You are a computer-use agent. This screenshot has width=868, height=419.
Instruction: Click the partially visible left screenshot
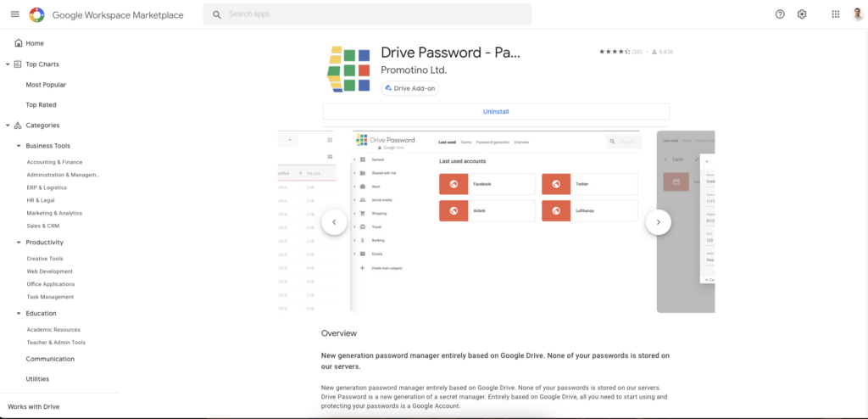[x=306, y=221]
